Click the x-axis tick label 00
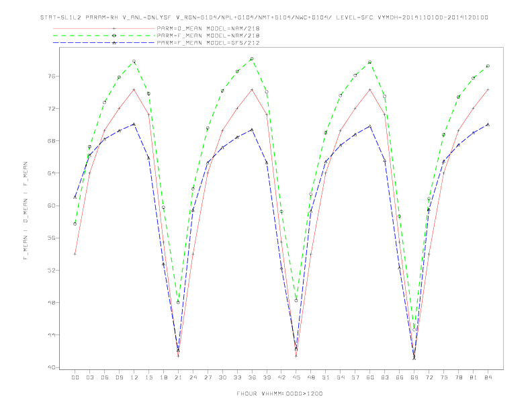Image resolution: width=532 pixels, height=411 pixels. coord(75,377)
